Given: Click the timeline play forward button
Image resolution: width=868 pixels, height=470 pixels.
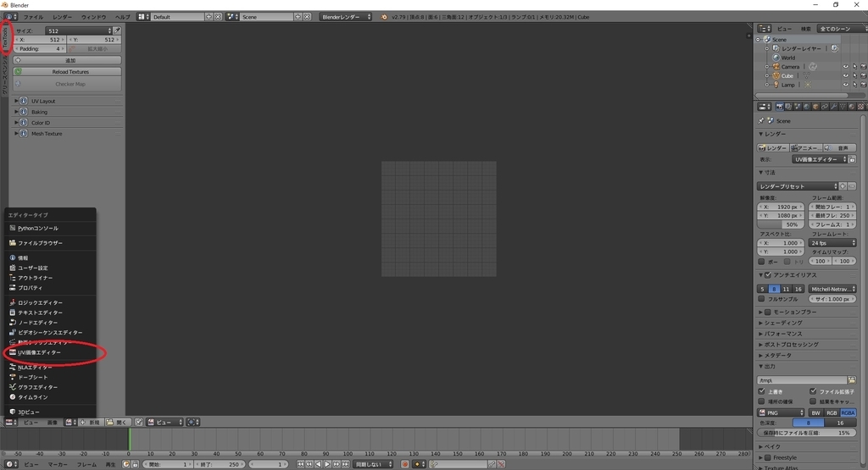Looking at the screenshot, I should [327, 464].
